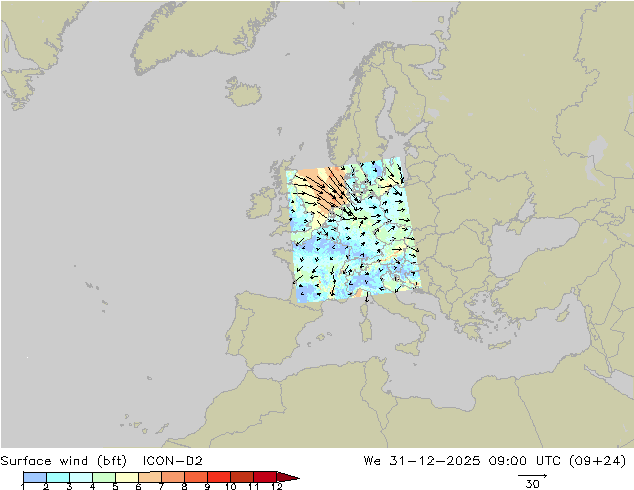Click the '30' wind vector scale value
634x490 pixels.
click(x=533, y=484)
